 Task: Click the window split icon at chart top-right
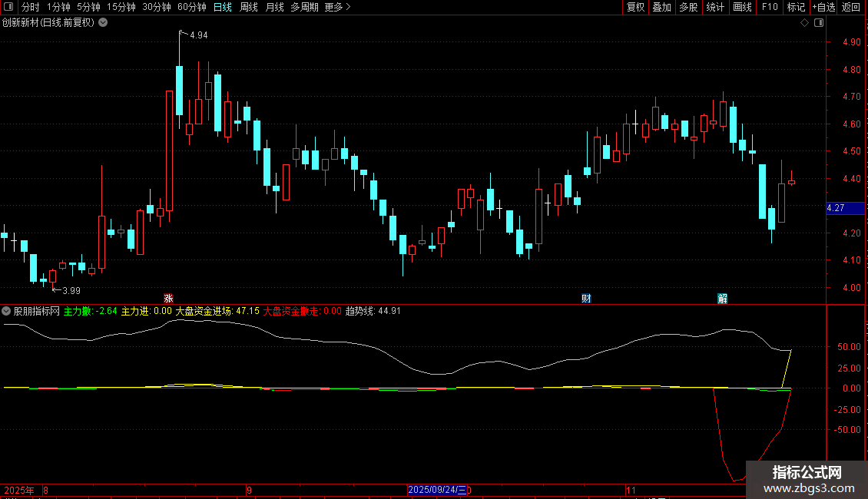click(819, 23)
